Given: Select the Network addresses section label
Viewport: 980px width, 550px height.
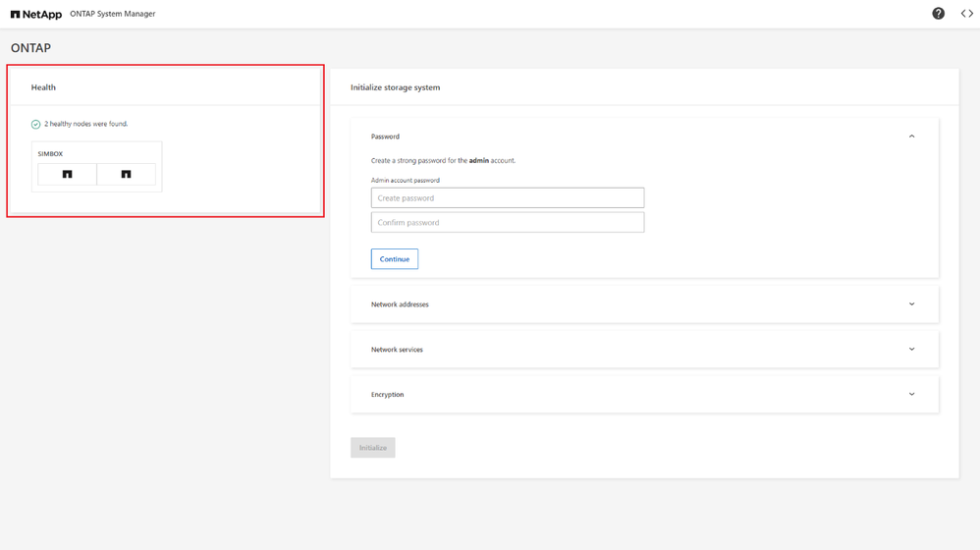Looking at the screenshot, I should click(400, 304).
